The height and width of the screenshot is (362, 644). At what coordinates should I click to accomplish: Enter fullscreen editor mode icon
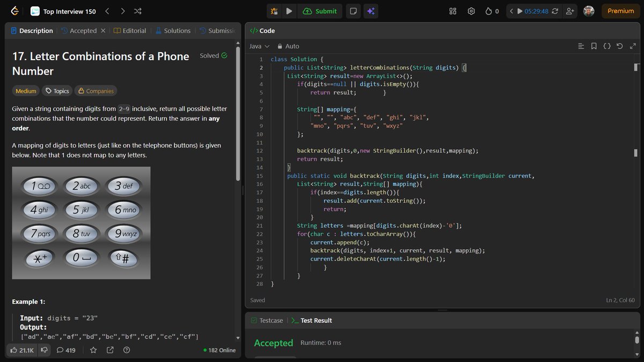[x=633, y=46]
